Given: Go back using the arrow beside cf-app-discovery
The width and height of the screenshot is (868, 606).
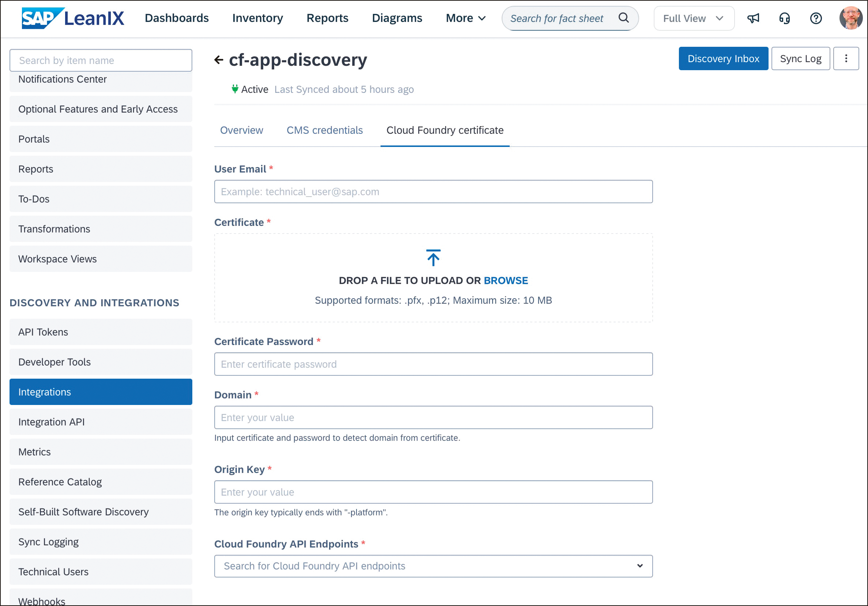Looking at the screenshot, I should coord(219,60).
